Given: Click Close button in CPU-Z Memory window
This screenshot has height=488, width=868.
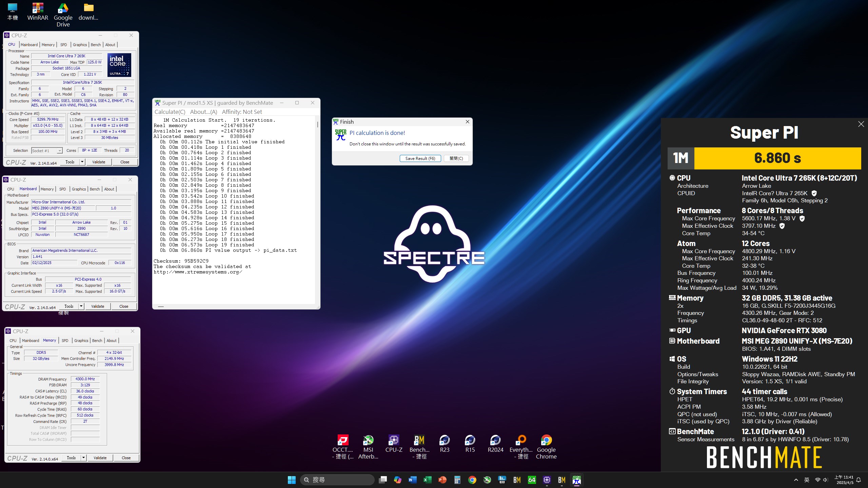Looking at the screenshot, I should click(x=126, y=458).
